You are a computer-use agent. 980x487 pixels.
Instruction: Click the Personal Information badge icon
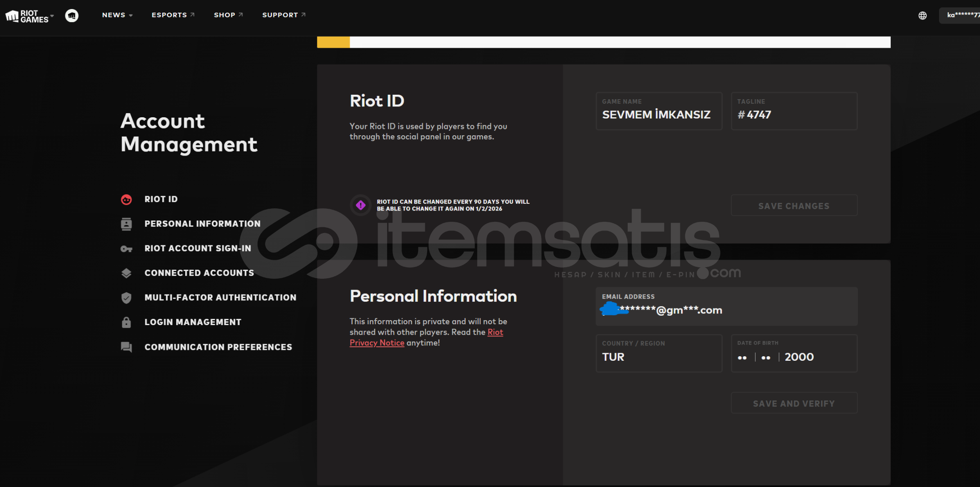tap(126, 224)
